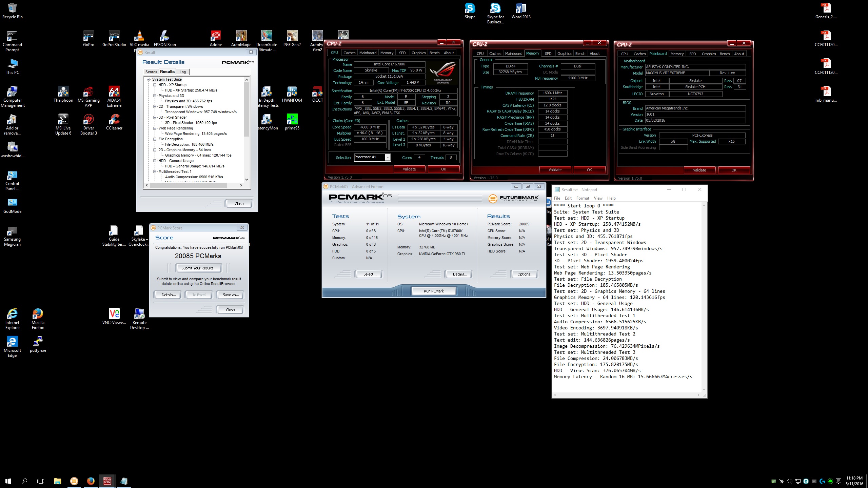Click Save as button in PCMark Score

coord(231,295)
